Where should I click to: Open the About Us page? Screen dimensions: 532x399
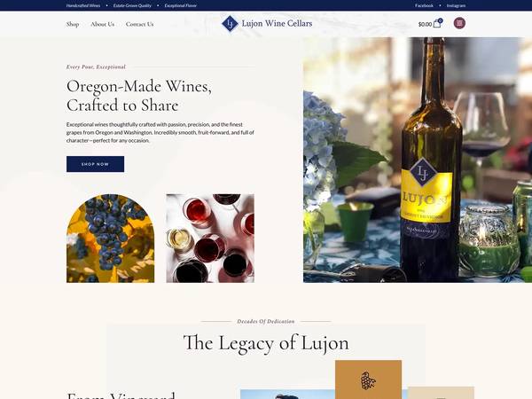(103, 24)
